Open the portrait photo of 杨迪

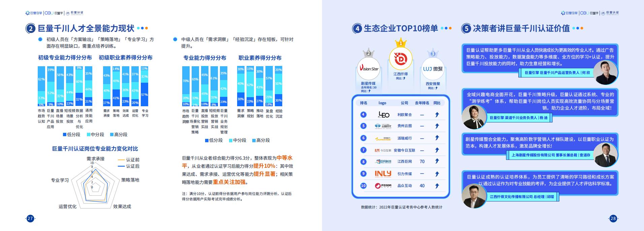pos(475,117)
